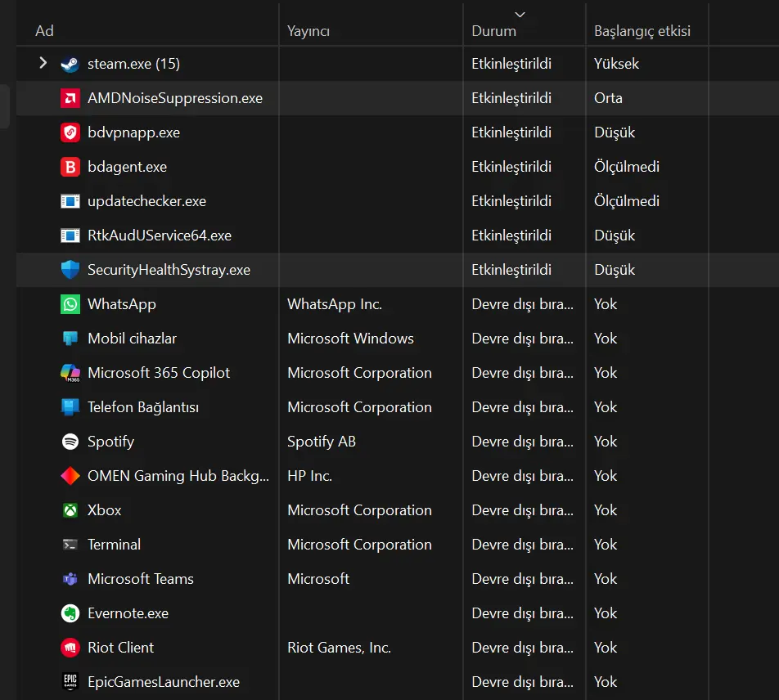Select the Xbox name text

(105, 509)
